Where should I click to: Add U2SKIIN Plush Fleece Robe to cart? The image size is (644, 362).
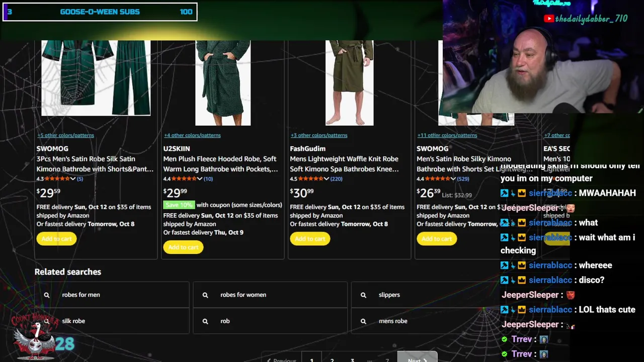[x=183, y=247]
